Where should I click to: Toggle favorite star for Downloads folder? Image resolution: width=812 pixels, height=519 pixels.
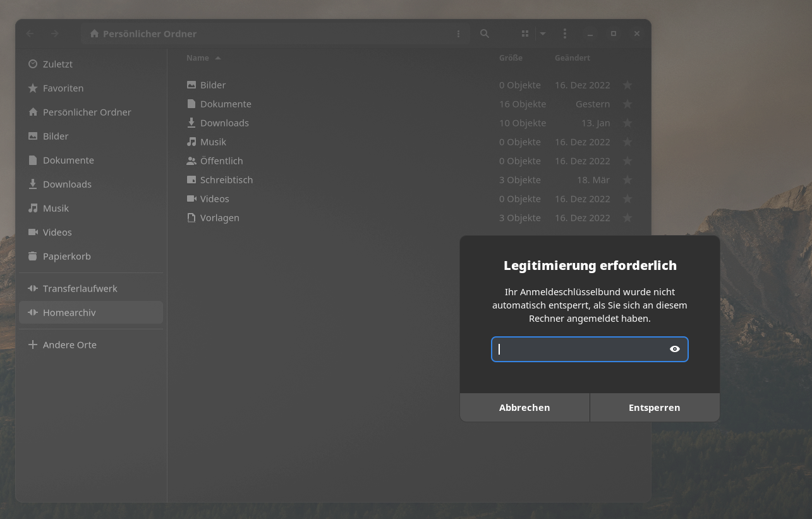click(x=627, y=123)
